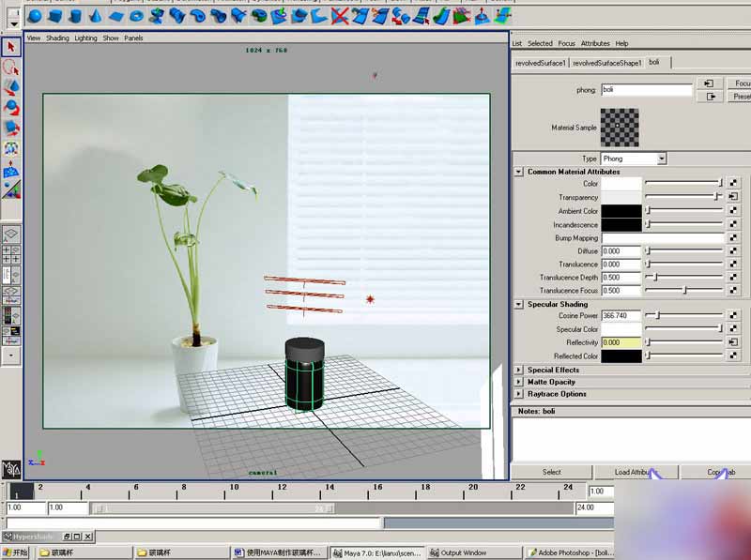Click the Focus button
The image size is (751, 560).
click(x=739, y=83)
